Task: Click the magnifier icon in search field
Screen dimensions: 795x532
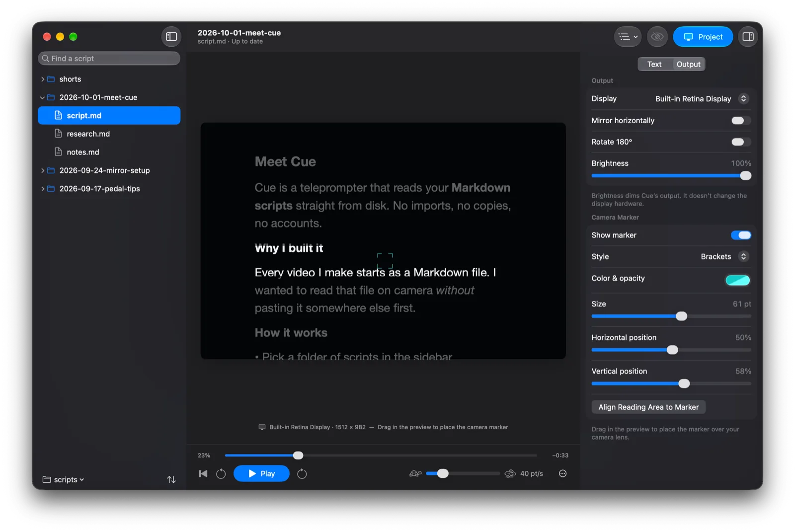Action: point(46,59)
